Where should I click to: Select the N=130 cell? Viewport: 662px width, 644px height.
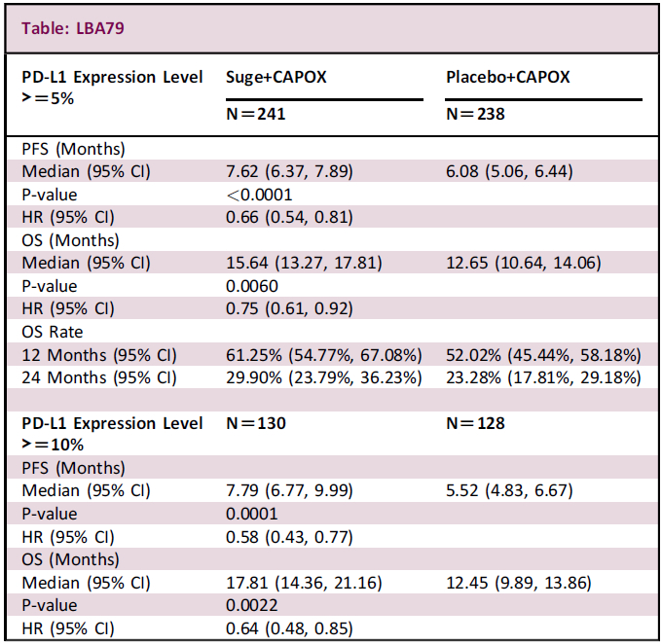[x=256, y=423]
